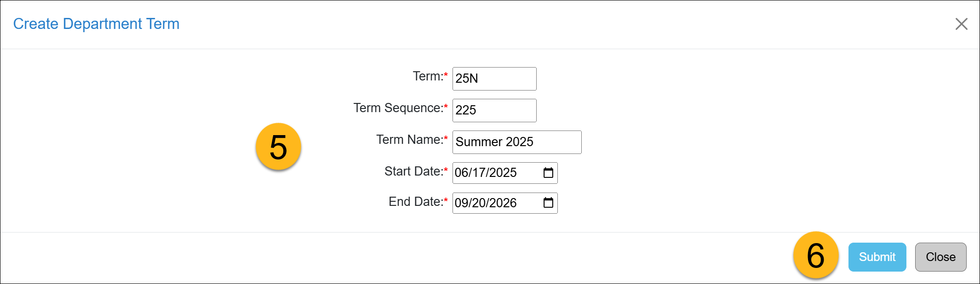980x284 pixels.
Task: Click the Create Department Term title text
Action: [x=97, y=23]
